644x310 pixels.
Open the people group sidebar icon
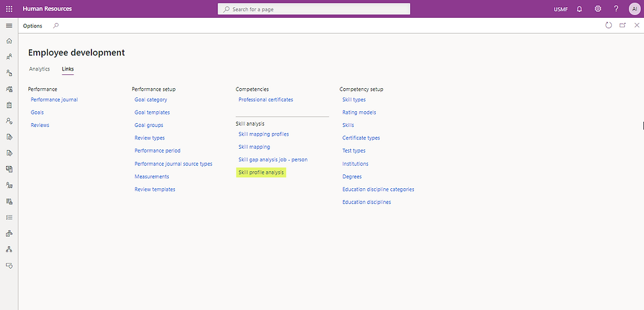pyautogui.click(x=9, y=89)
